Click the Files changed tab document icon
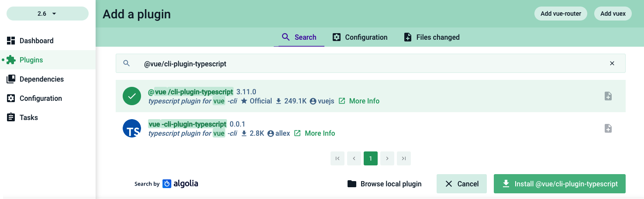644x199 pixels. tap(407, 37)
